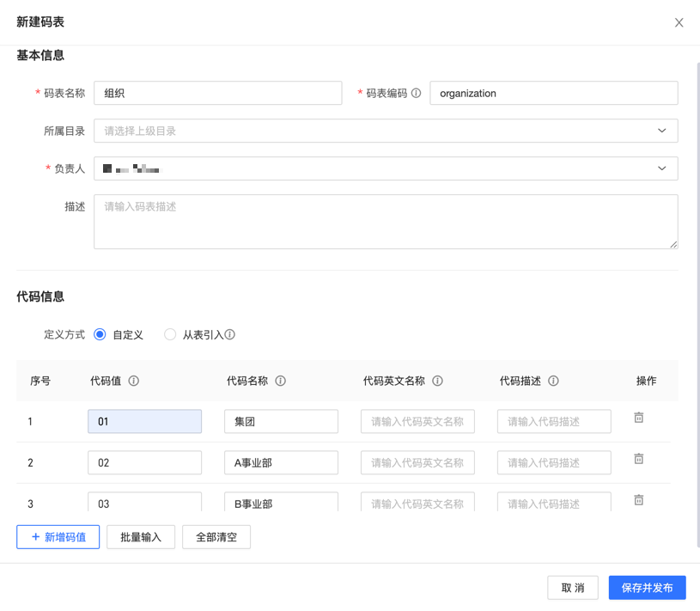Click code value field 01

[144, 421]
